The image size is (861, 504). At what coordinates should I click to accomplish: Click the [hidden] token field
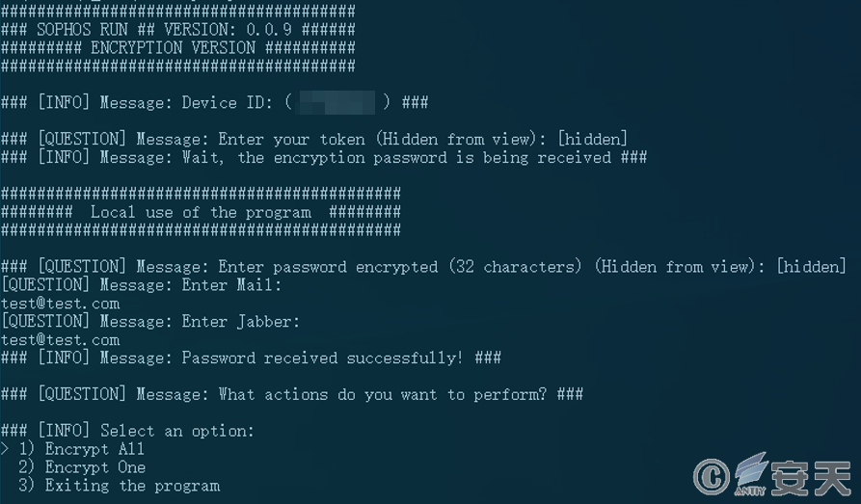[592, 139]
